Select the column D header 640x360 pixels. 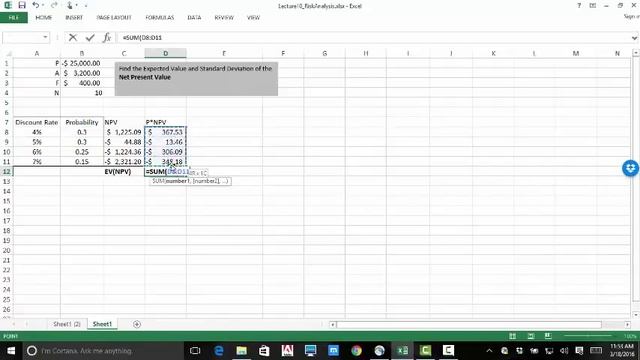[x=165, y=53]
